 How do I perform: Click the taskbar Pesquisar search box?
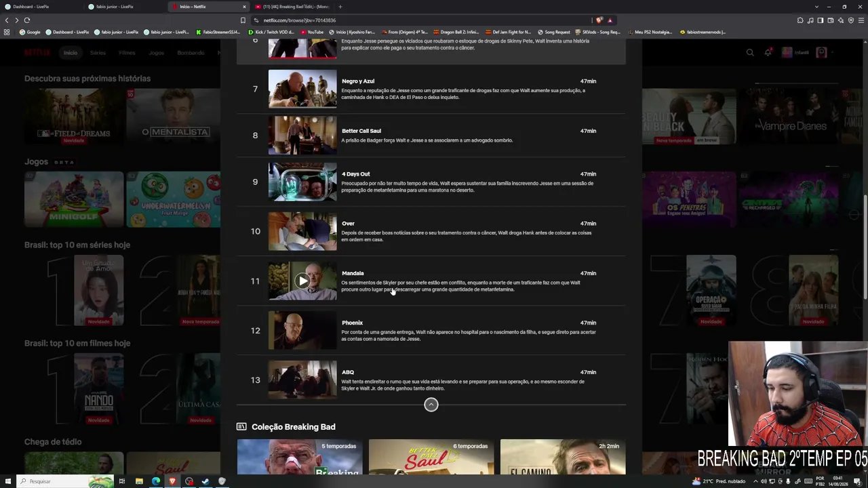pyautogui.click(x=66, y=481)
